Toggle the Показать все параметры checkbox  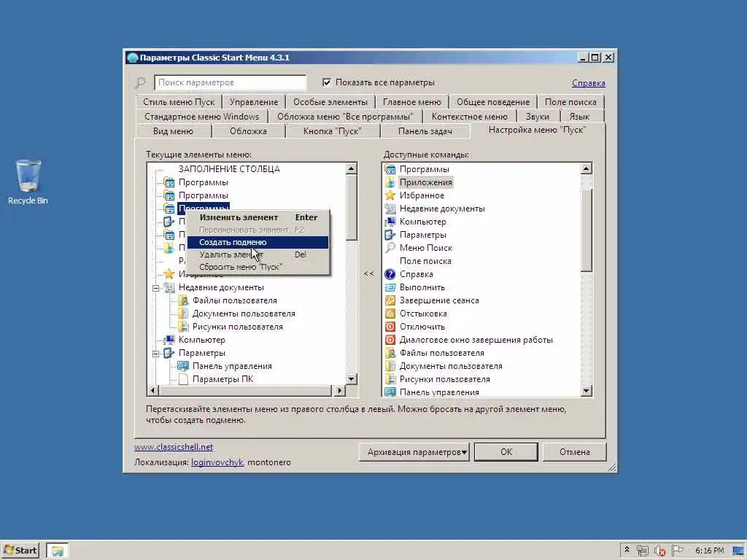pos(327,82)
